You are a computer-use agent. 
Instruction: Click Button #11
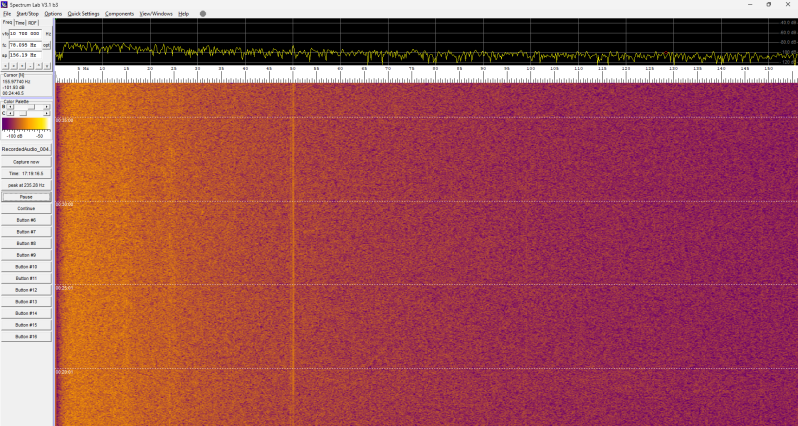click(x=26, y=278)
